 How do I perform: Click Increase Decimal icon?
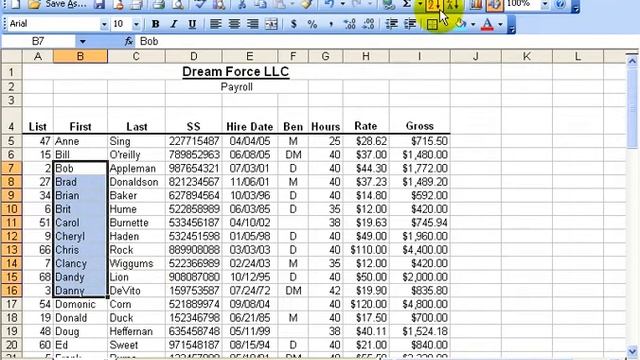tap(350, 24)
